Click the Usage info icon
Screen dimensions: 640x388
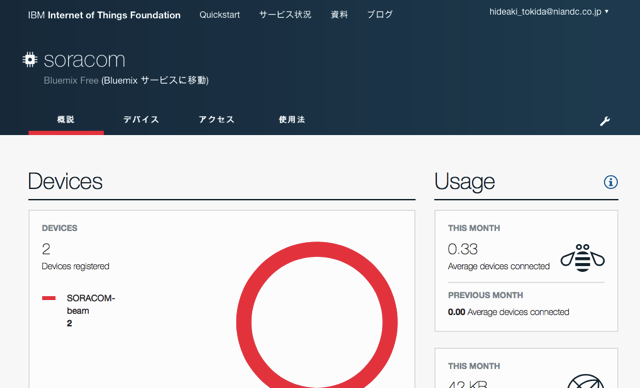pyautogui.click(x=611, y=182)
